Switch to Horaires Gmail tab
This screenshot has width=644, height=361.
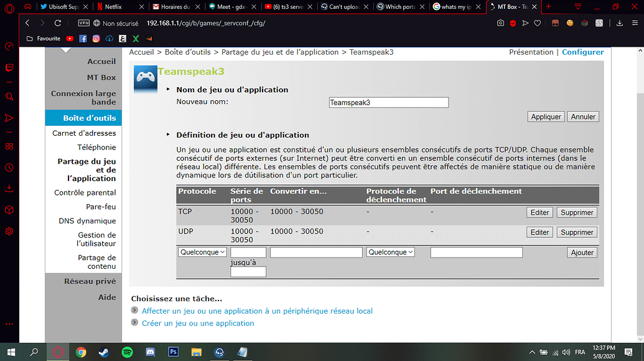coord(176,7)
